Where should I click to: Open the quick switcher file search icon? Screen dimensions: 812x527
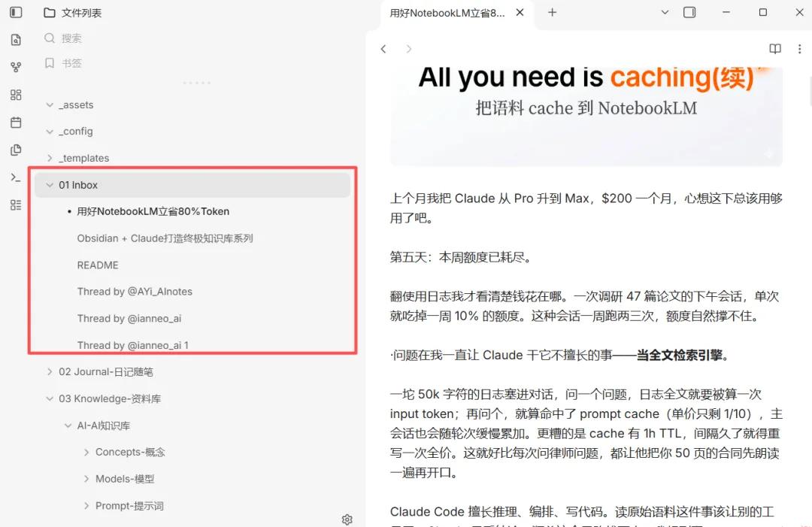16,39
